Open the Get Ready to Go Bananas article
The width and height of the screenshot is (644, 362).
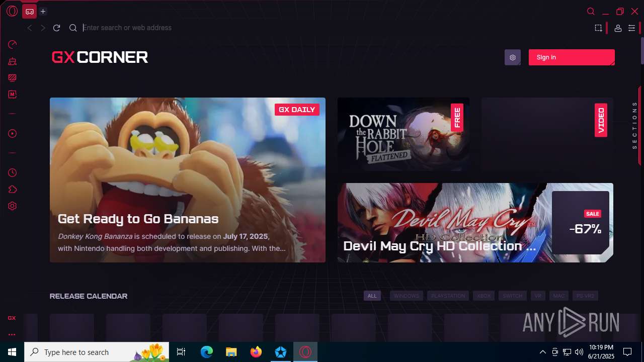pos(188,180)
